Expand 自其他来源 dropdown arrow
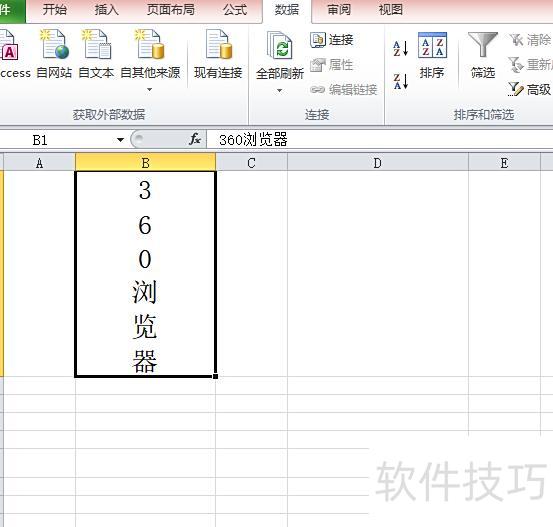The width and height of the screenshot is (553, 527). (150, 90)
